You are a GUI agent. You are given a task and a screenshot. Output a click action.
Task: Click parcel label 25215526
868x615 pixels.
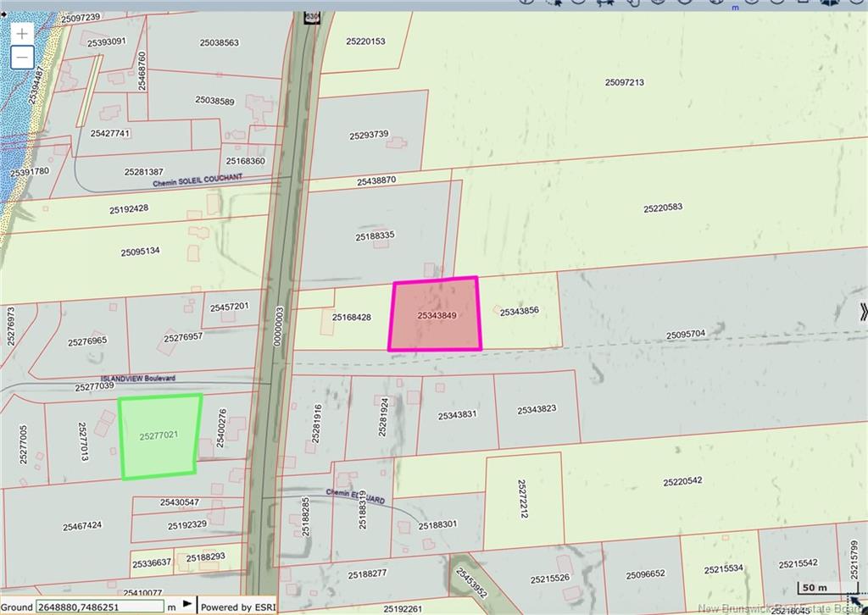pos(549,579)
